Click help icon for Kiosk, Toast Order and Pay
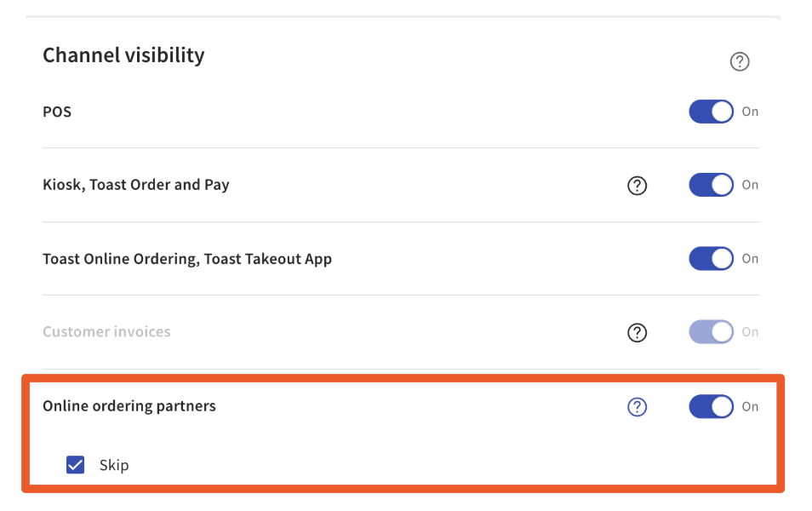The width and height of the screenshot is (812, 511). pyautogui.click(x=637, y=185)
